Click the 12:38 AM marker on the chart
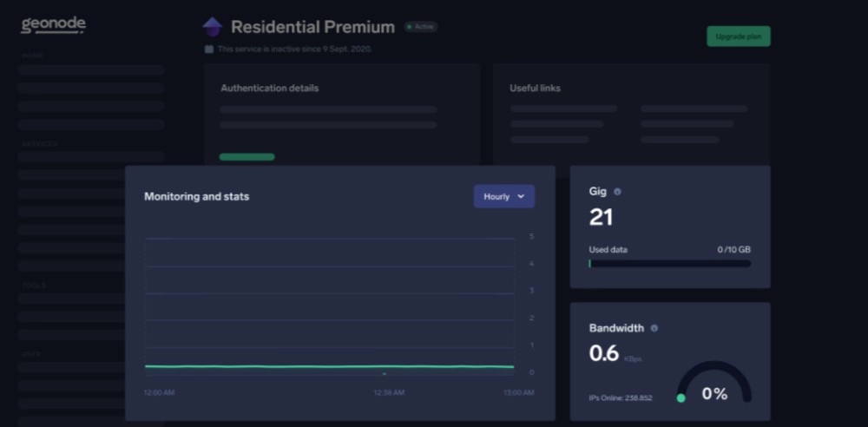Image resolution: width=868 pixels, height=427 pixels. pos(385,374)
